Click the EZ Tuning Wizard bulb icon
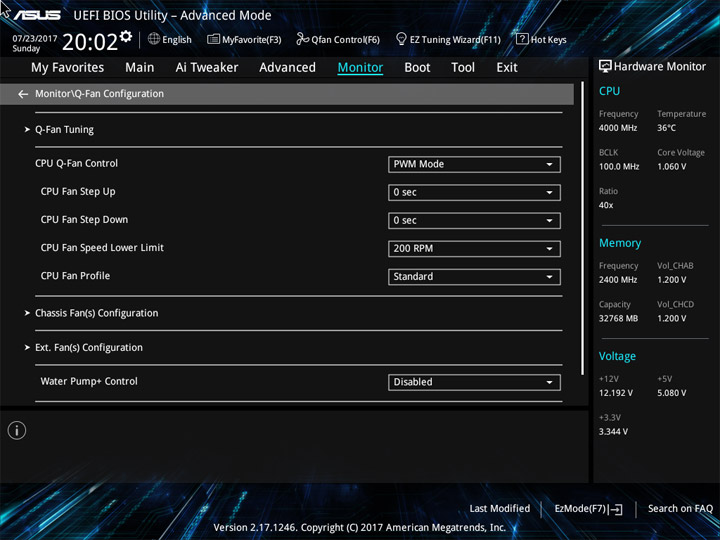Image resolution: width=720 pixels, height=540 pixels. point(401,39)
